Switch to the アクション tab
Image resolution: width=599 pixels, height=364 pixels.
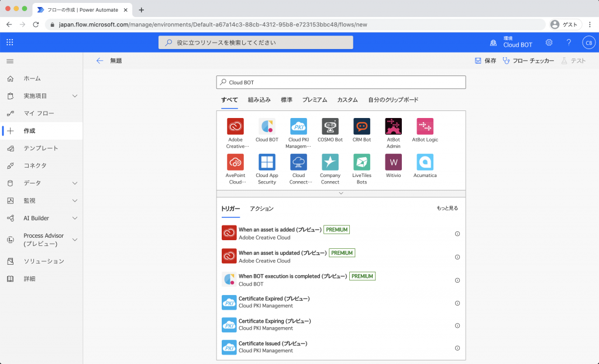click(x=261, y=209)
